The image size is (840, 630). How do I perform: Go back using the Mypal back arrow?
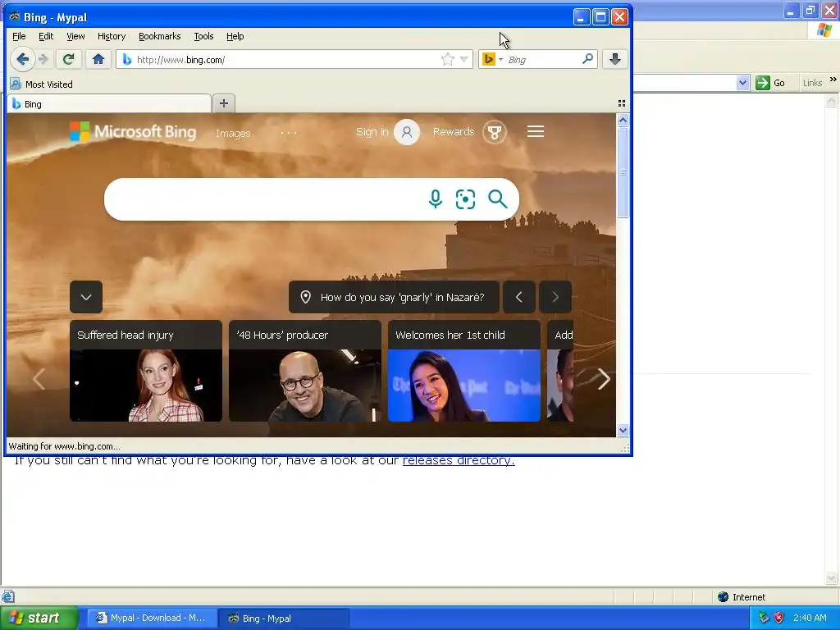[x=22, y=59]
